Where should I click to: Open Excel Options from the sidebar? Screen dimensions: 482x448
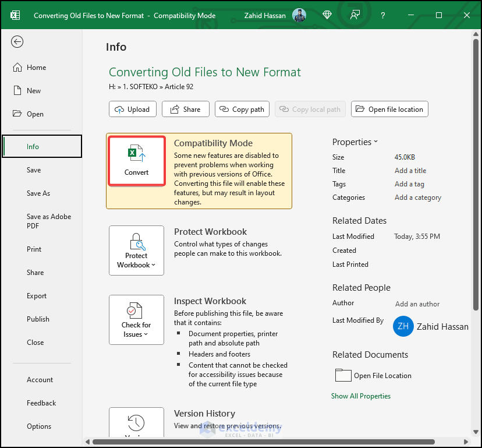38,426
